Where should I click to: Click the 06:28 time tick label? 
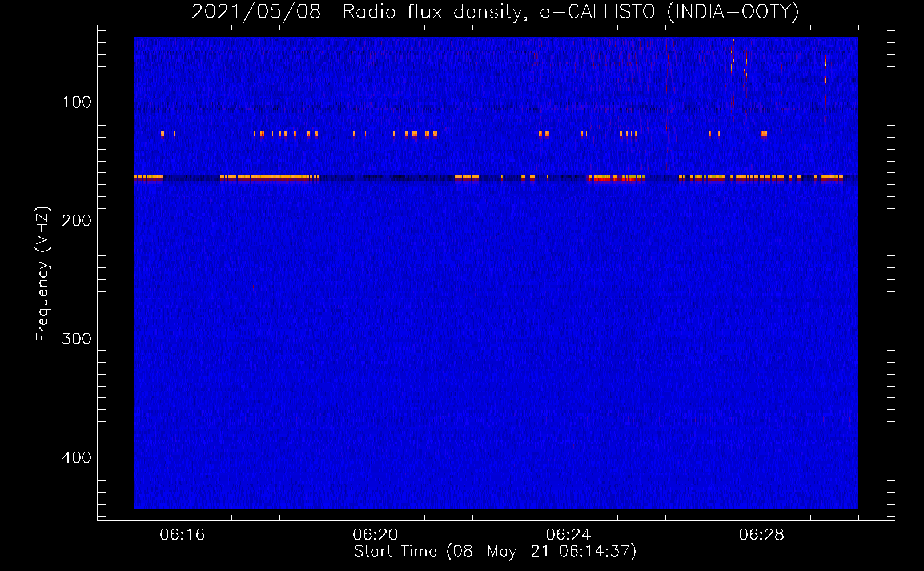[761, 535]
